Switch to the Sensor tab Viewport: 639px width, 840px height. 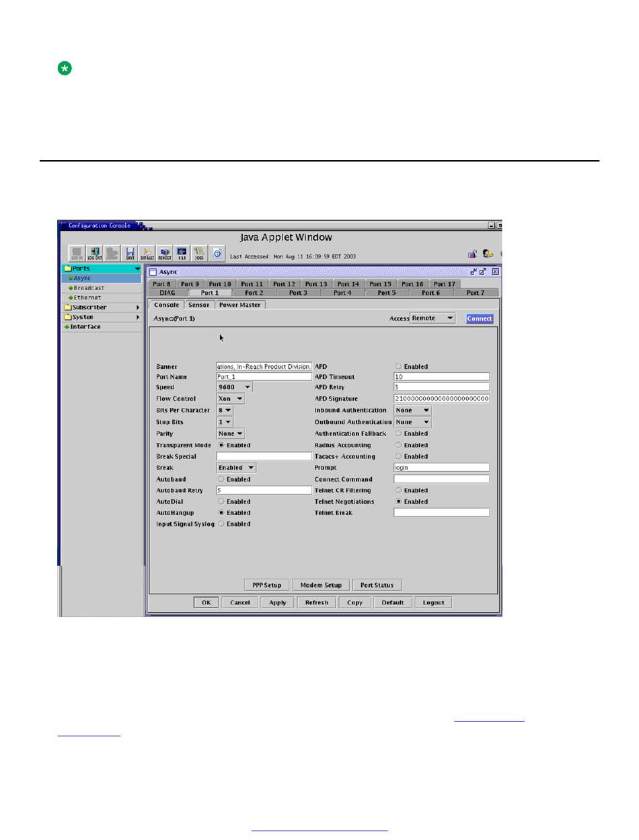click(x=199, y=305)
